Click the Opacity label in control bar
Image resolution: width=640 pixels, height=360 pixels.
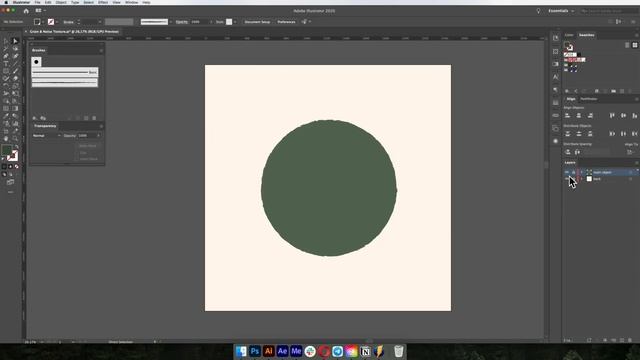pos(182,22)
